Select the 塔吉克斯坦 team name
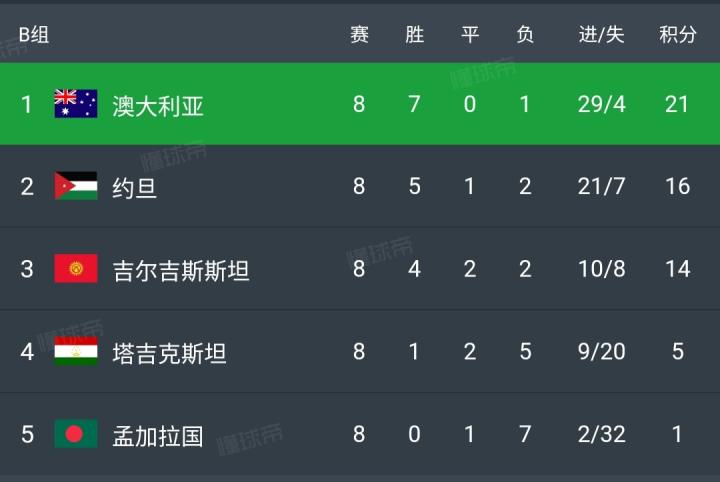Screen dimensions: 720x482 [169, 352]
